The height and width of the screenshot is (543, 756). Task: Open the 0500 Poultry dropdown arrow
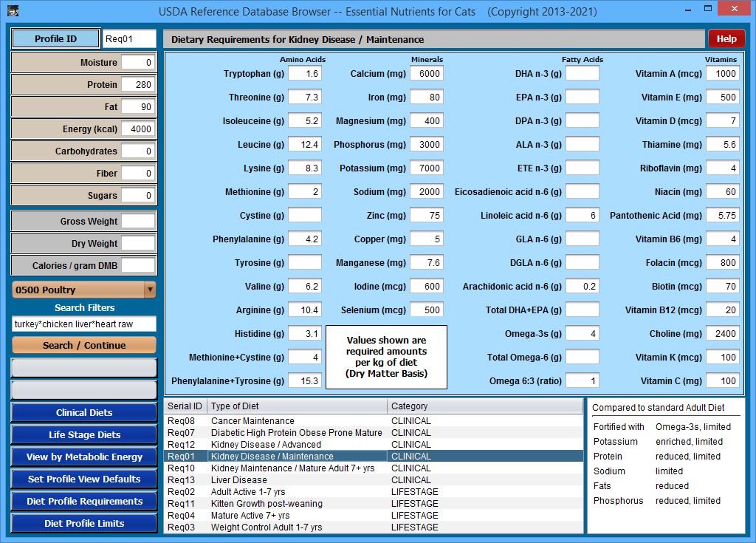point(150,290)
